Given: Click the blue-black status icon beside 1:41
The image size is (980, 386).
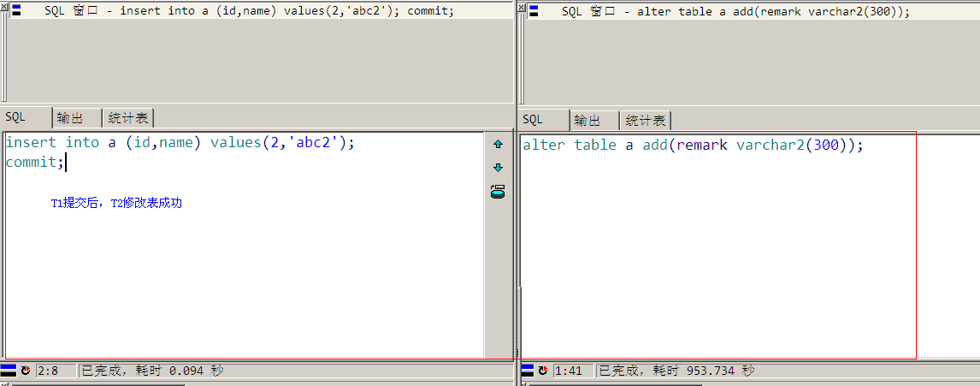Looking at the screenshot, I should (528, 371).
